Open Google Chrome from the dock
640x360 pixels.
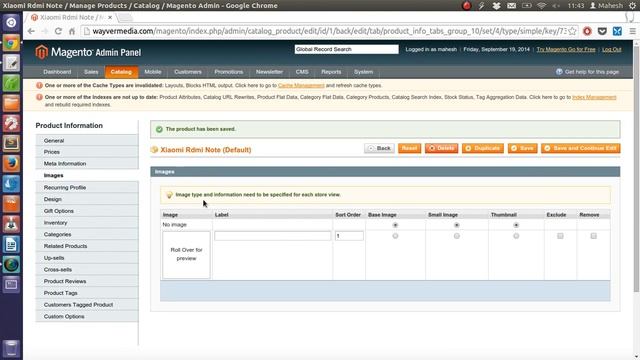click(11, 42)
